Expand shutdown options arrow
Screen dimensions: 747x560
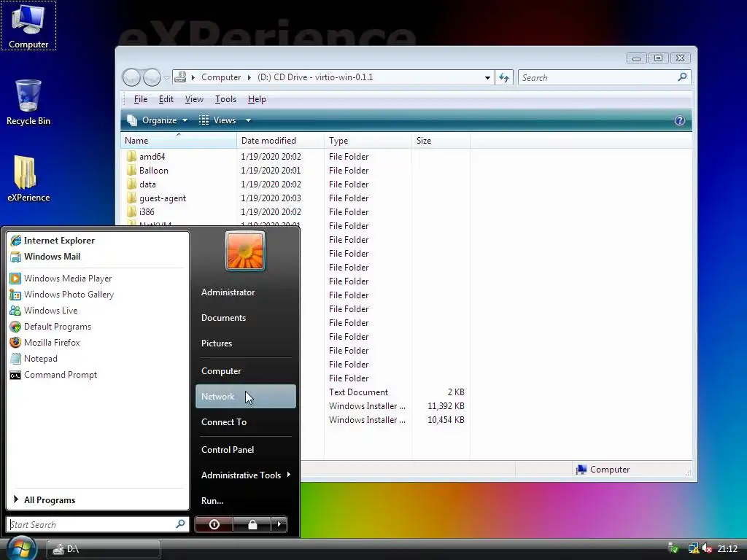tap(279, 524)
